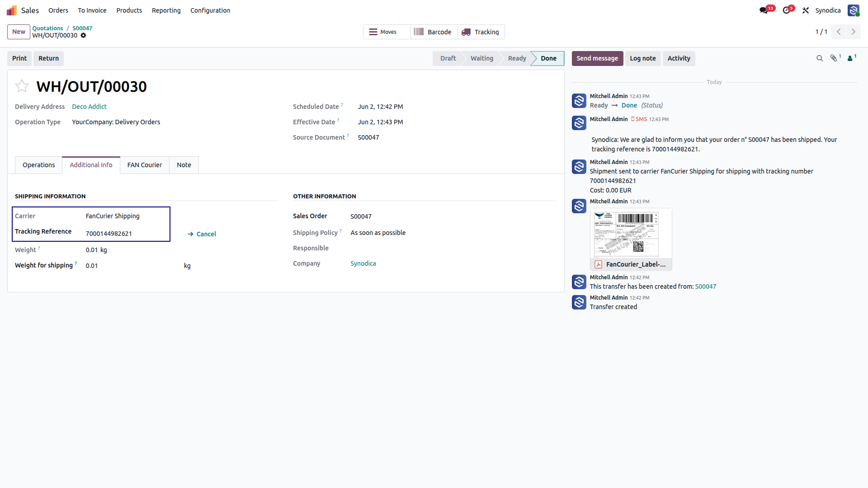Open S00047 link in chatter message
Viewport: 868px width, 488px height.
705,286
